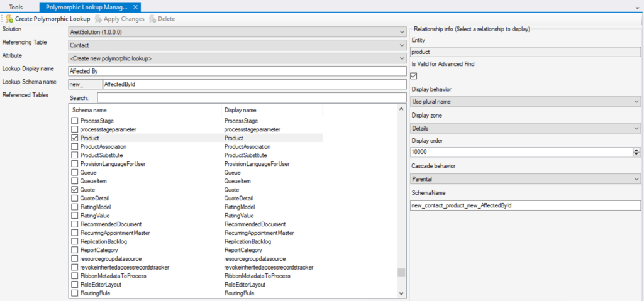Click the Search input field

click(x=252, y=97)
